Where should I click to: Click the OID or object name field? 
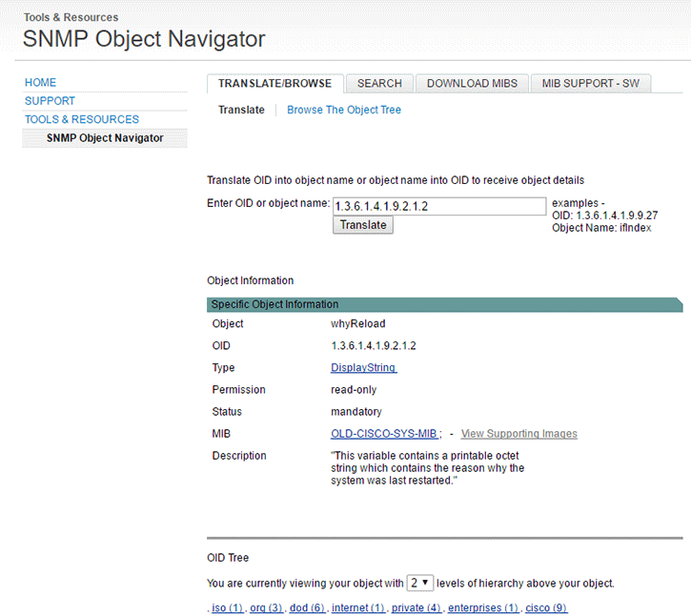[x=438, y=206]
